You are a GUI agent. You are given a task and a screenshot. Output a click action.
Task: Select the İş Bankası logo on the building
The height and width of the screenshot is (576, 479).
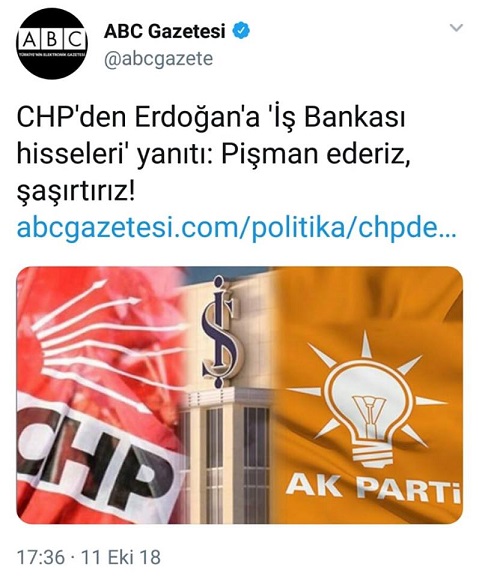click(x=219, y=331)
